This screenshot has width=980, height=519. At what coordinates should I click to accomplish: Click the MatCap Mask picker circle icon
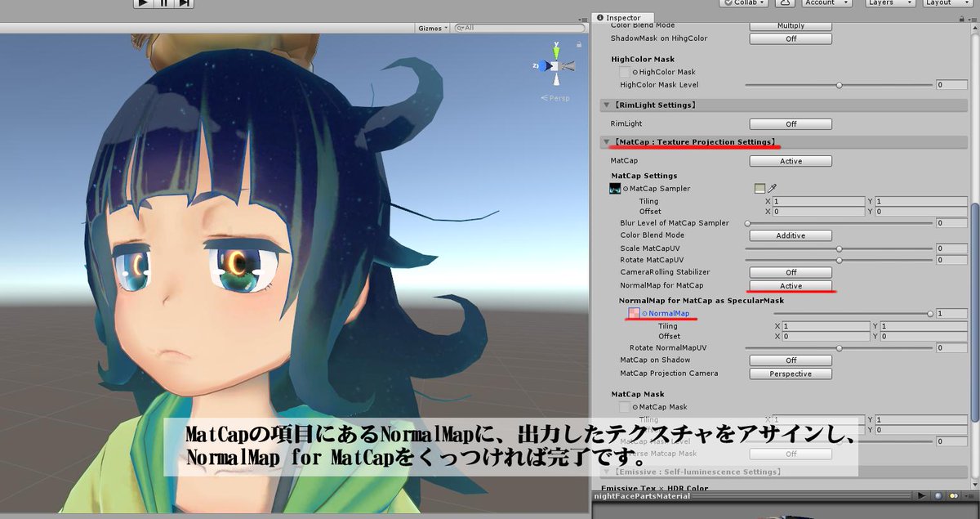(x=635, y=407)
